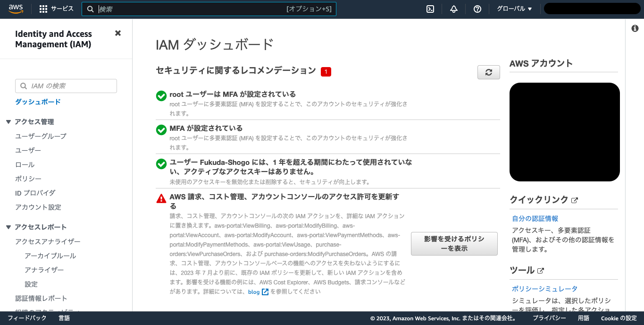Screen dimensions: 644x325
Task: Open the info panel via the ⓘ icon
Action: point(635,27)
